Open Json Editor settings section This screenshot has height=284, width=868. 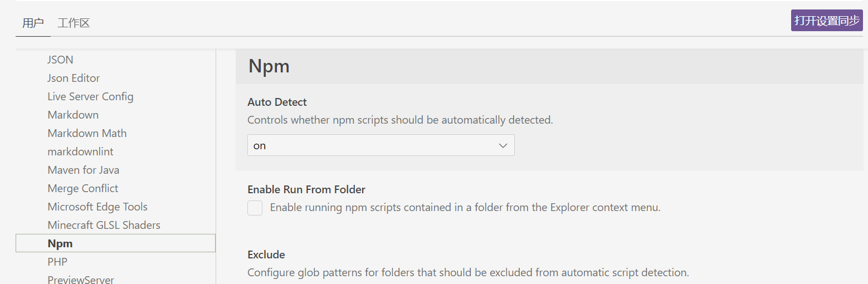pyautogui.click(x=74, y=78)
